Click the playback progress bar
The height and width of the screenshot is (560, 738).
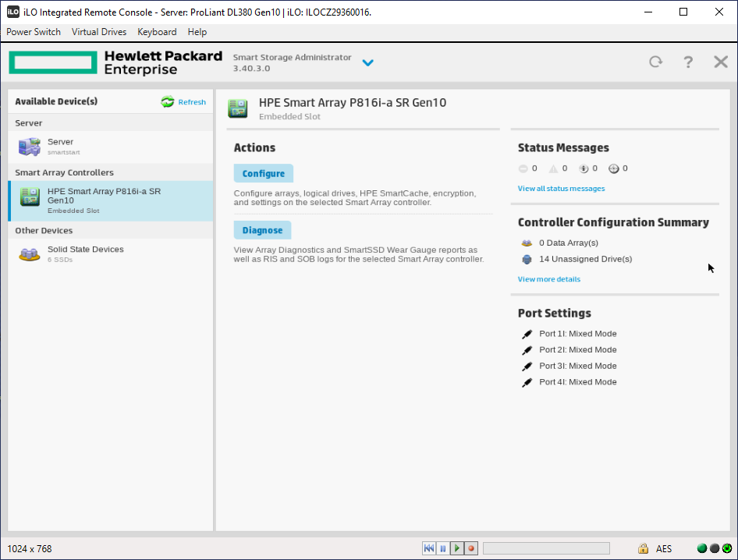[x=546, y=548]
